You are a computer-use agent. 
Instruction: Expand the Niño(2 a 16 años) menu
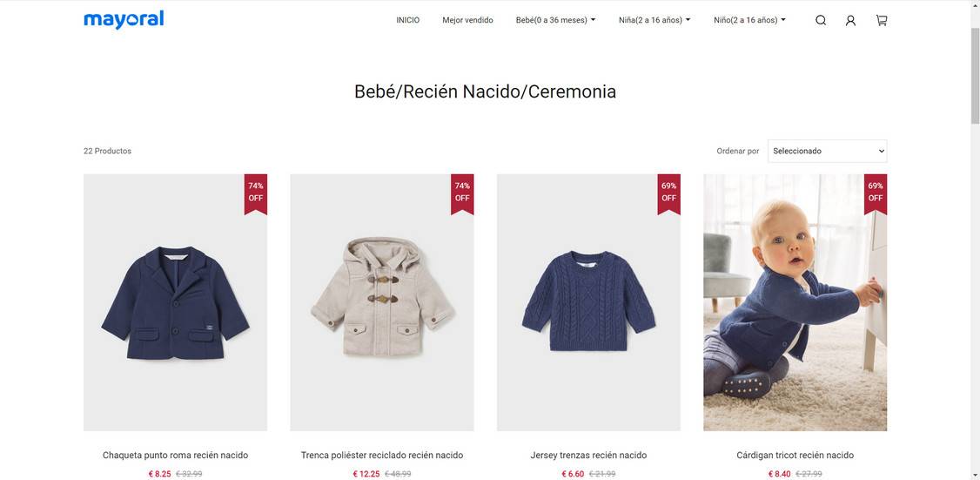click(x=749, y=20)
